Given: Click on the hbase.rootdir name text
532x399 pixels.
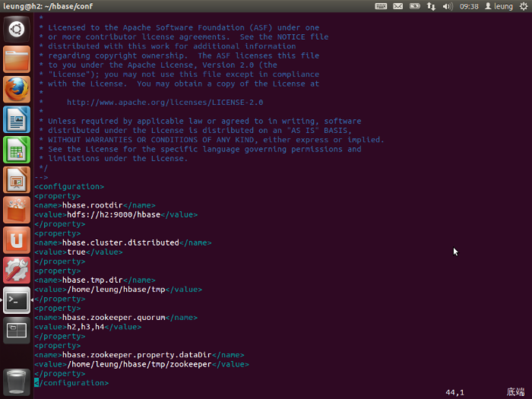Looking at the screenshot, I should (92, 205).
